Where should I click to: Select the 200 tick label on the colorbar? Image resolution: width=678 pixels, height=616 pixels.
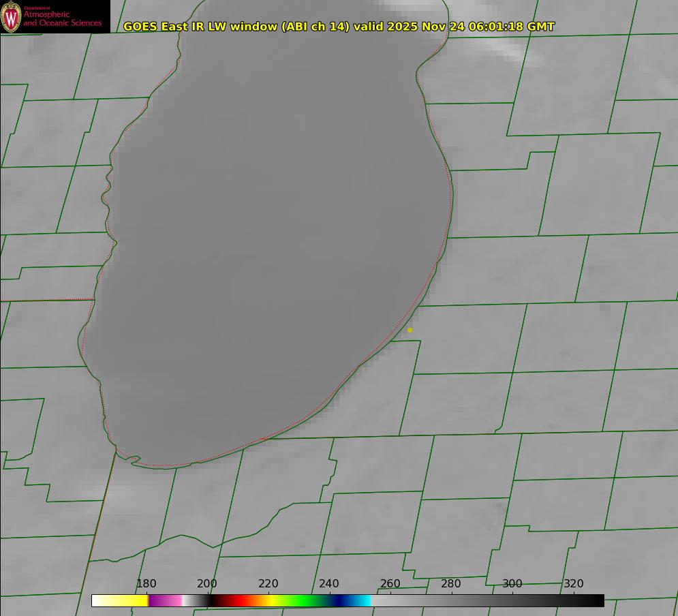(207, 584)
